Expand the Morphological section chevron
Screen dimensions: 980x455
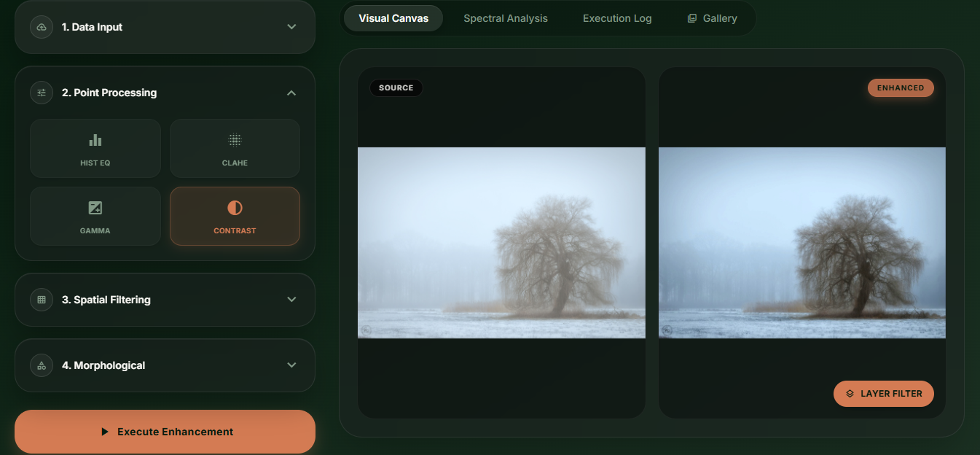pyautogui.click(x=291, y=365)
